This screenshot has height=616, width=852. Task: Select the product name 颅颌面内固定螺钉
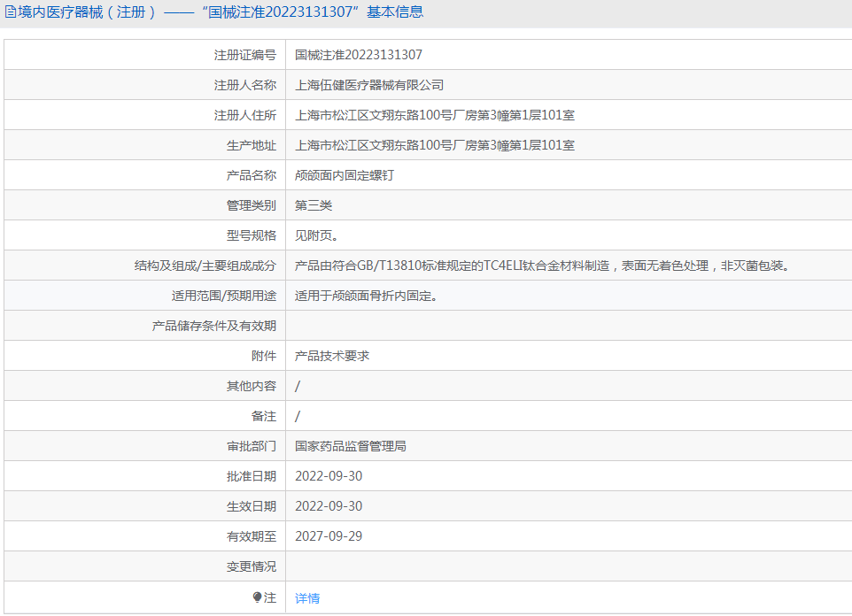345,175
